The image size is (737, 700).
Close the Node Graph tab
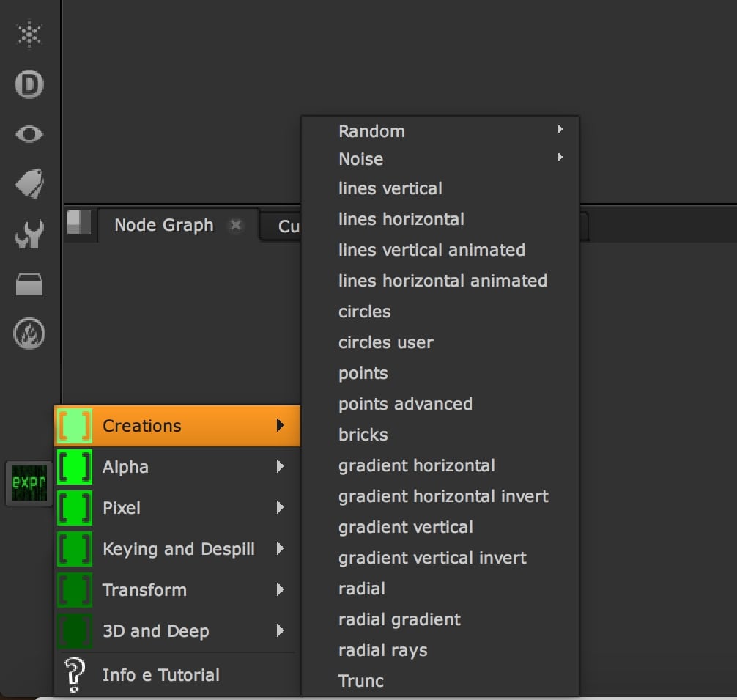click(236, 225)
